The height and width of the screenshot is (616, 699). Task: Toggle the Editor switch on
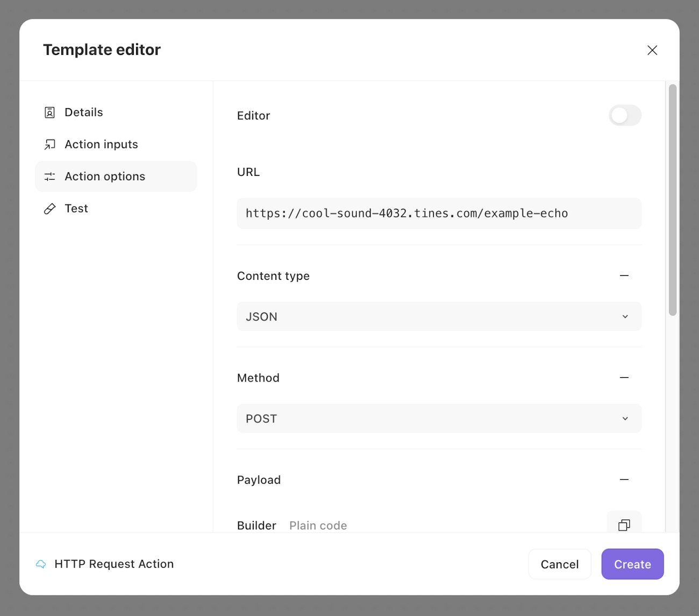(x=625, y=115)
